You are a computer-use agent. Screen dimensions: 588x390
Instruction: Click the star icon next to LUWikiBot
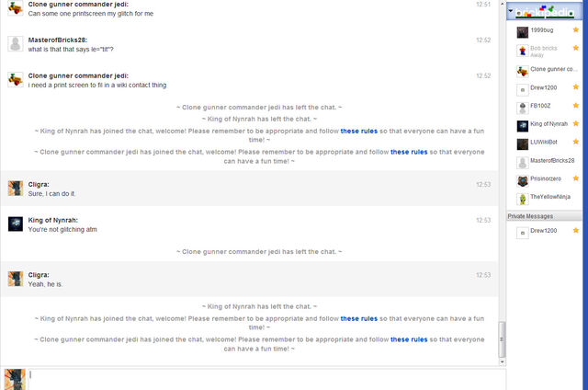[576, 142]
